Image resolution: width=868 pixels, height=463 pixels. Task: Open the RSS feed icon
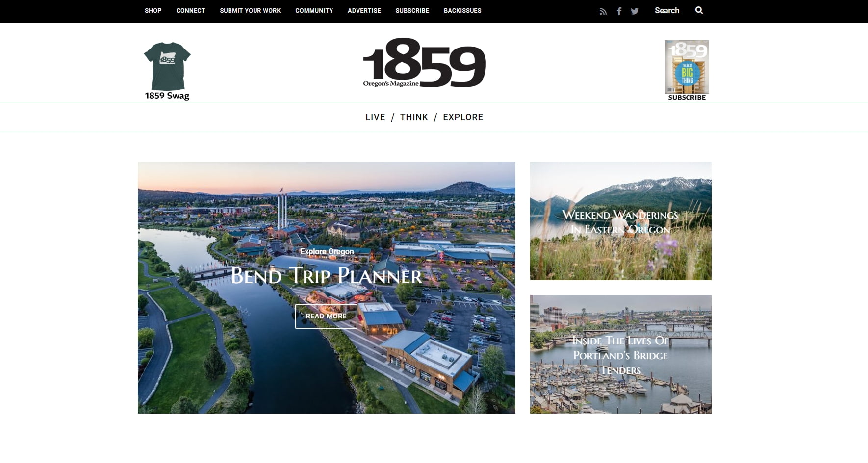pos(603,11)
